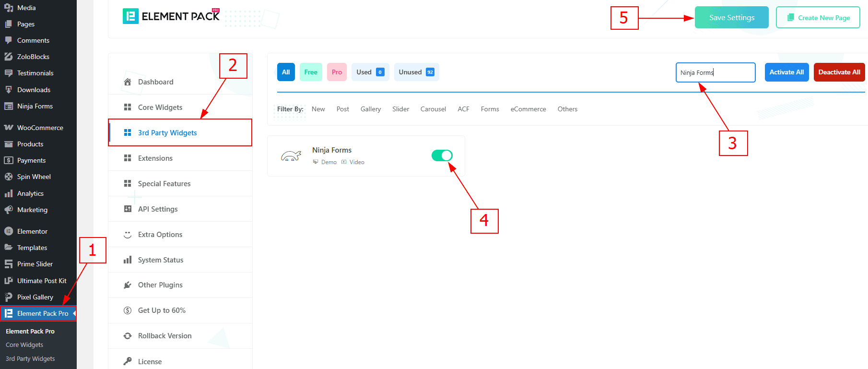Filter by Carousel category
868x369 pixels.
433,109
